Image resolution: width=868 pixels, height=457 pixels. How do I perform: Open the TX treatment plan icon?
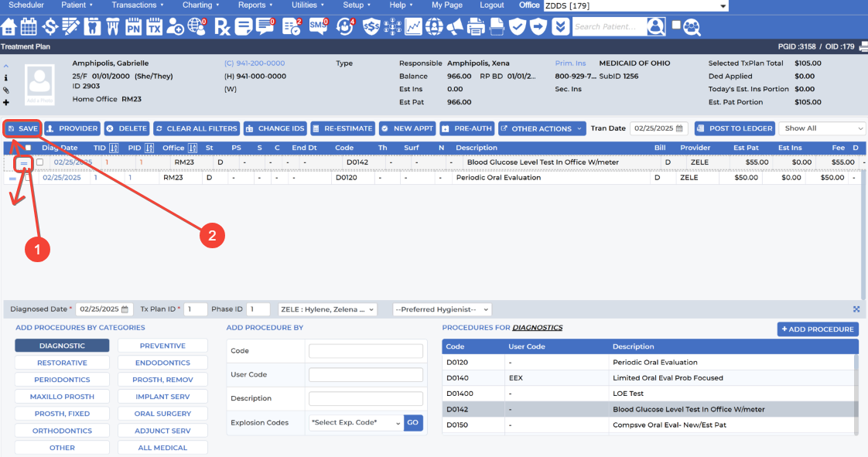click(155, 26)
